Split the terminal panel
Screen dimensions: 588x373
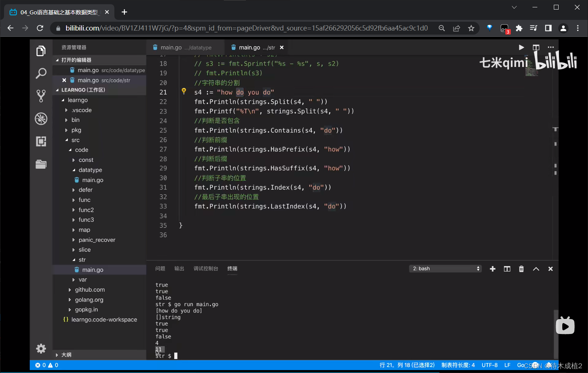[507, 269]
